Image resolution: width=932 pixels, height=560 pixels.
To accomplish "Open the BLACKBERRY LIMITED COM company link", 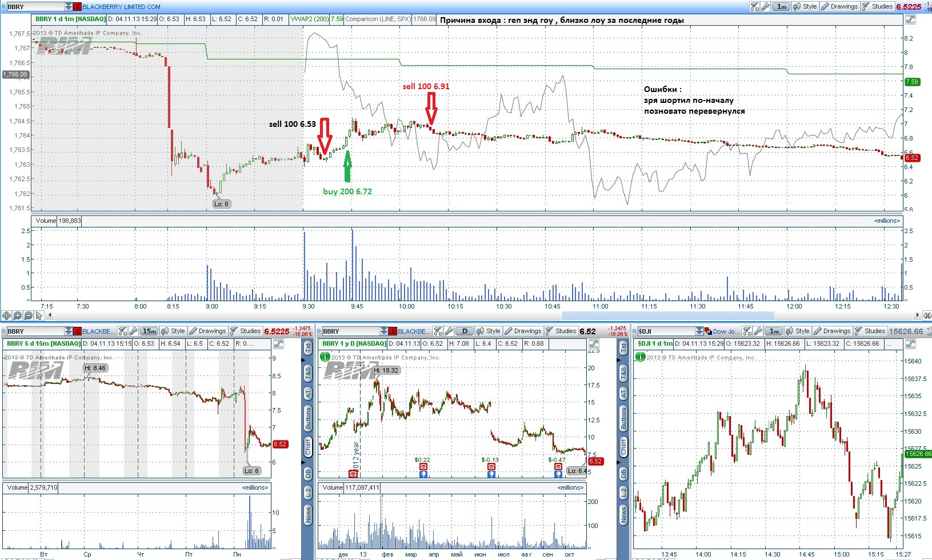I will point(121,7).
